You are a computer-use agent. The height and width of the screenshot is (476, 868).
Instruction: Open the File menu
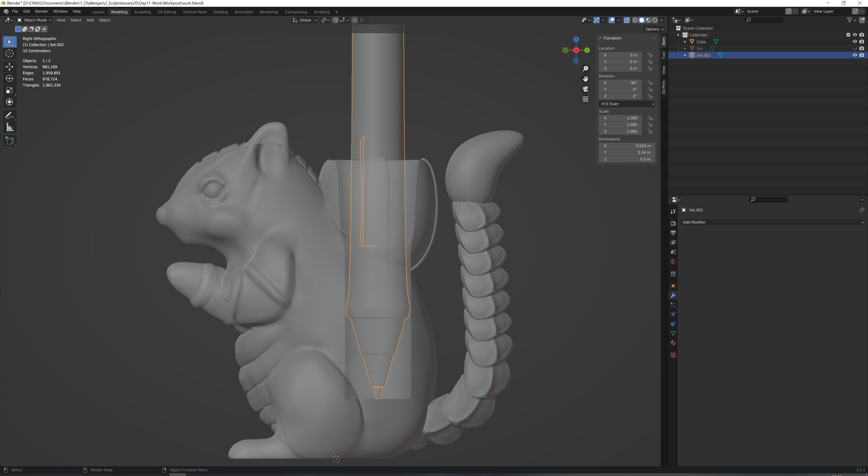pos(15,12)
